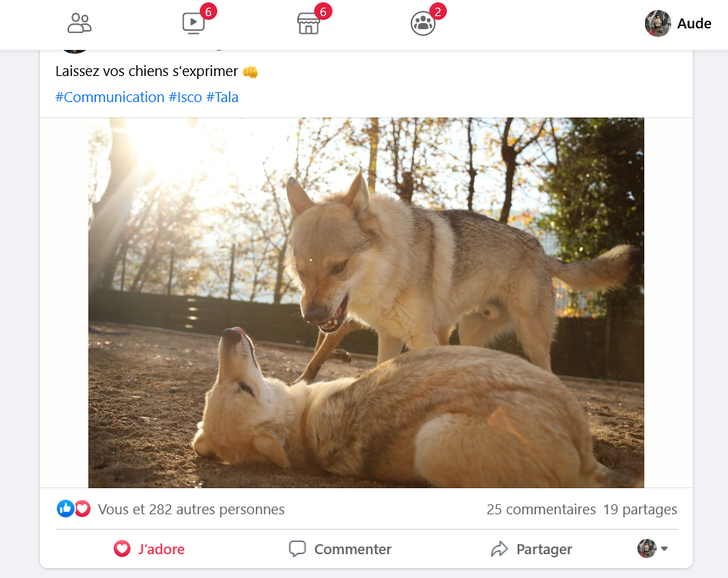Open the Groups icon in top bar

[423, 23]
